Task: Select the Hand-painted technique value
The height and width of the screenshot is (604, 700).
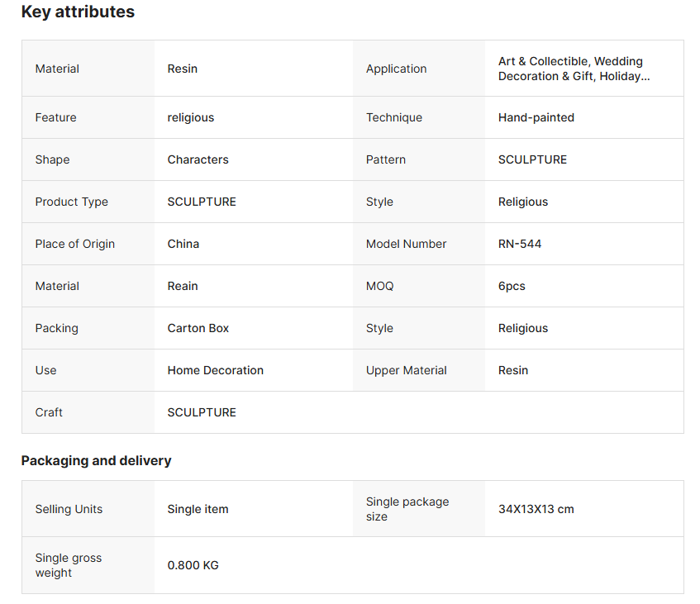Action: coord(536,117)
